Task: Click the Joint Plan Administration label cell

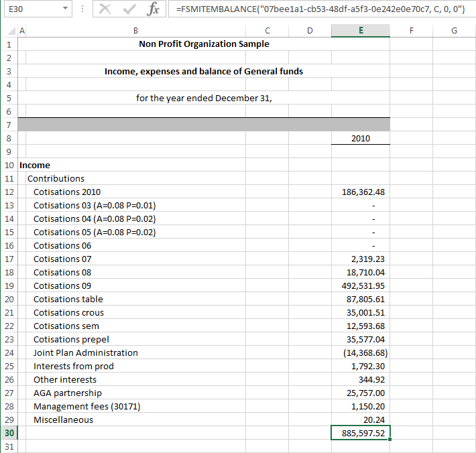Action: [86, 352]
